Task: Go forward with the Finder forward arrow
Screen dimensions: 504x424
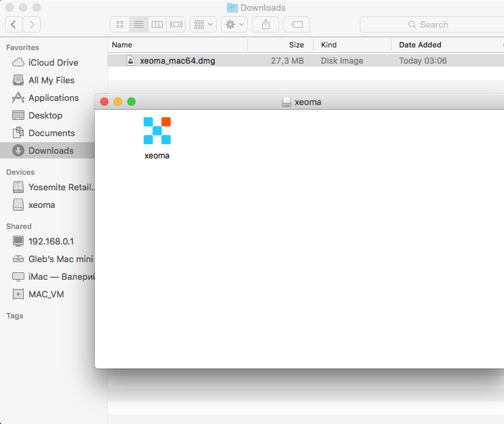Action: (31, 24)
